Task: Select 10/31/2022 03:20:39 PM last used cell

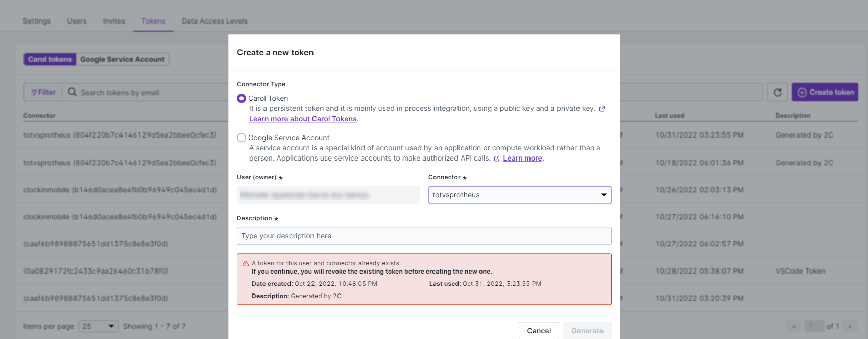Action: click(x=700, y=298)
